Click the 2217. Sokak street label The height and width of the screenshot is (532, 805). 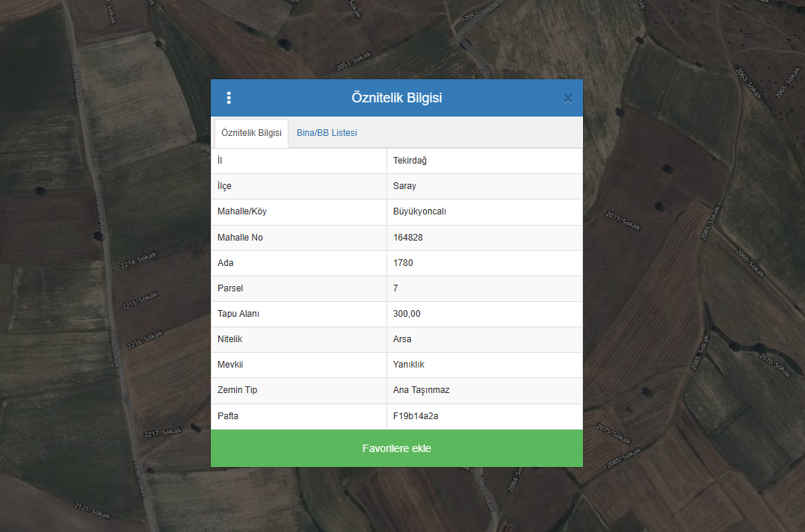coord(163,433)
